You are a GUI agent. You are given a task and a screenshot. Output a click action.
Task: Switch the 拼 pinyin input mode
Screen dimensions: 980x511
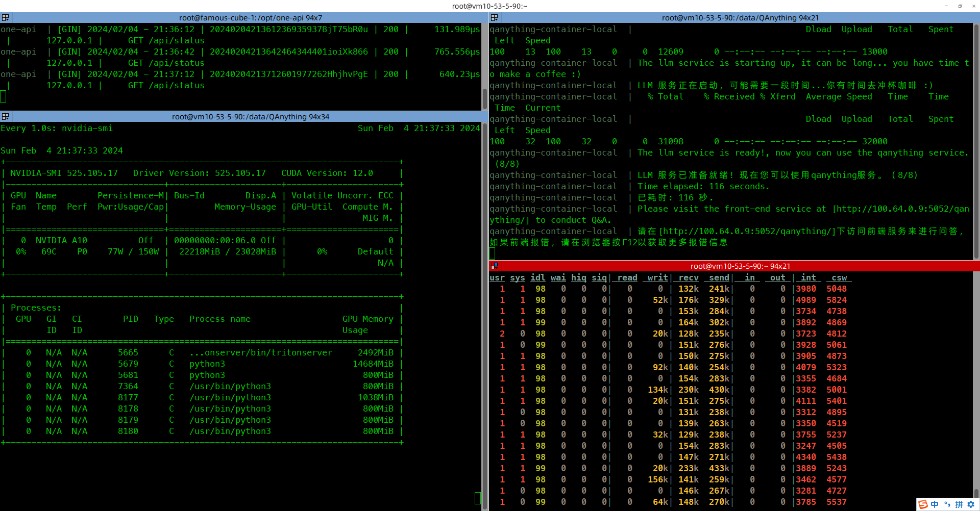click(x=959, y=504)
